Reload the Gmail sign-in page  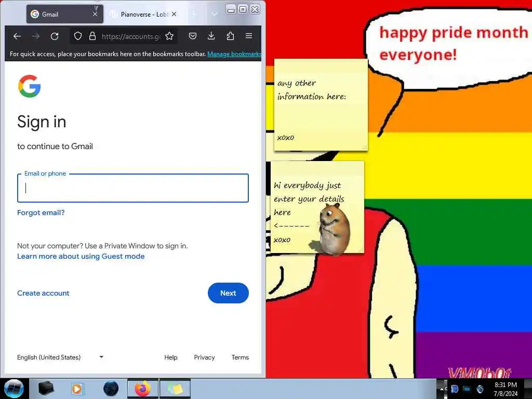coord(55,36)
